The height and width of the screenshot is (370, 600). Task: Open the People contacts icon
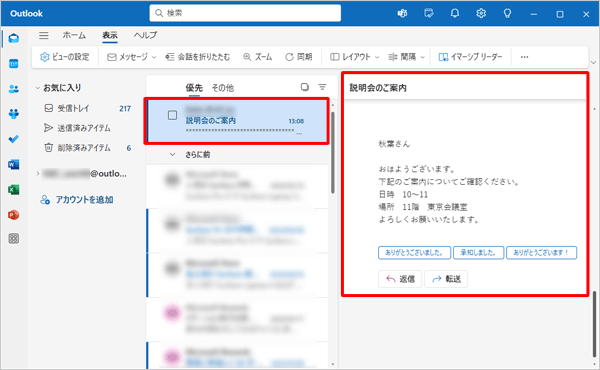tap(14, 89)
